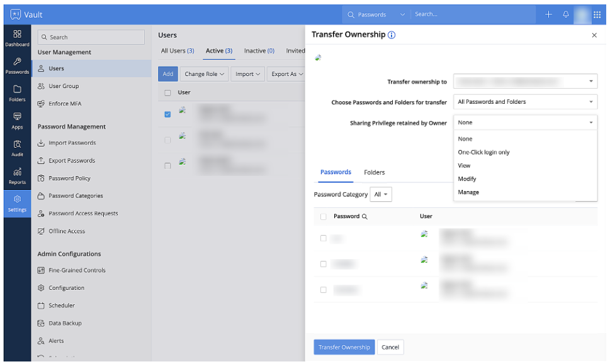Switch to Inactive (0) tab
This screenshot has height=364, width=610.
click(259, 51)
